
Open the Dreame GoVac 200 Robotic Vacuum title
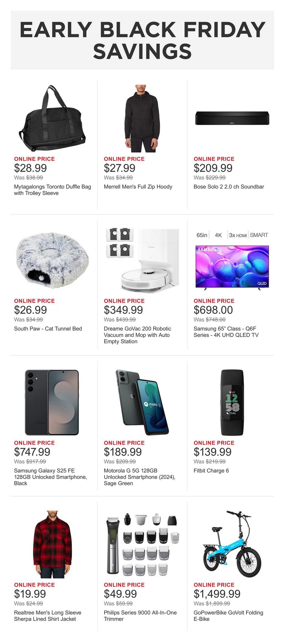pyautogui.click(x=137, y=335)
